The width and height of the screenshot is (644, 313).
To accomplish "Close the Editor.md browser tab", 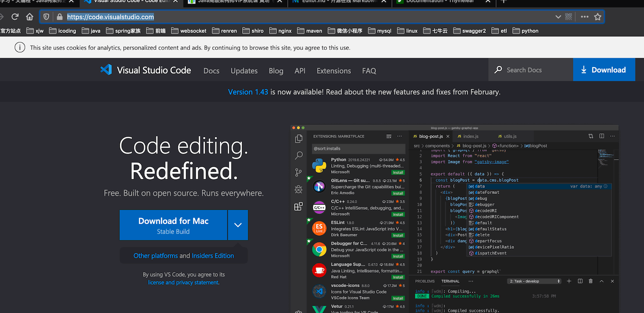I will pyautogui.click(x=384, y=1).
